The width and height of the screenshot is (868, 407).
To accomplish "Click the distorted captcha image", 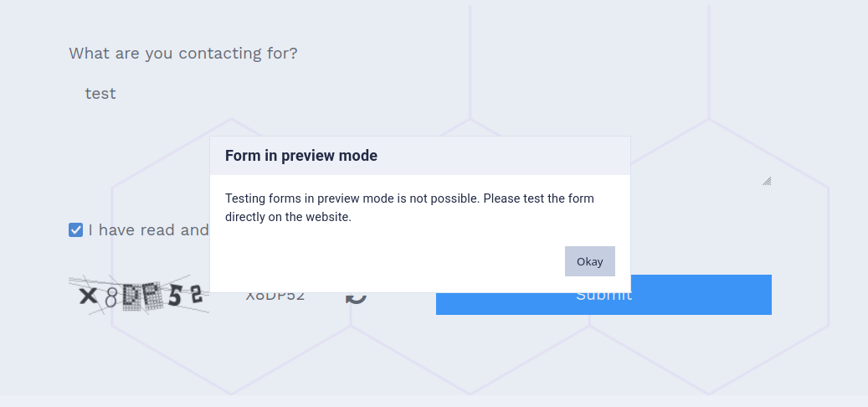I will (x=139, y=295).
